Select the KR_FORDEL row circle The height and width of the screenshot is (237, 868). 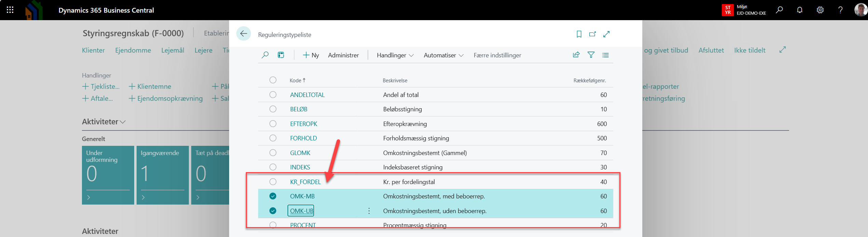[x=273, y=182]
